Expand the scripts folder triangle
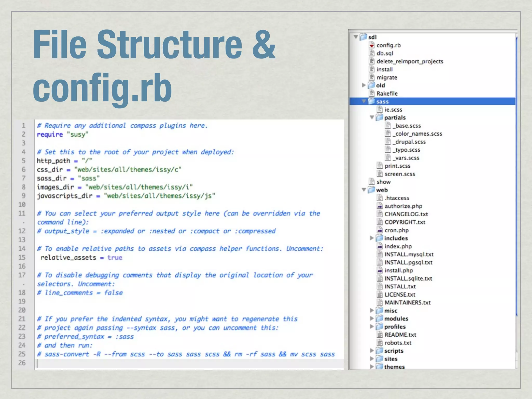Viewport: 532px width, 399px height. click(x=372, y=351)
